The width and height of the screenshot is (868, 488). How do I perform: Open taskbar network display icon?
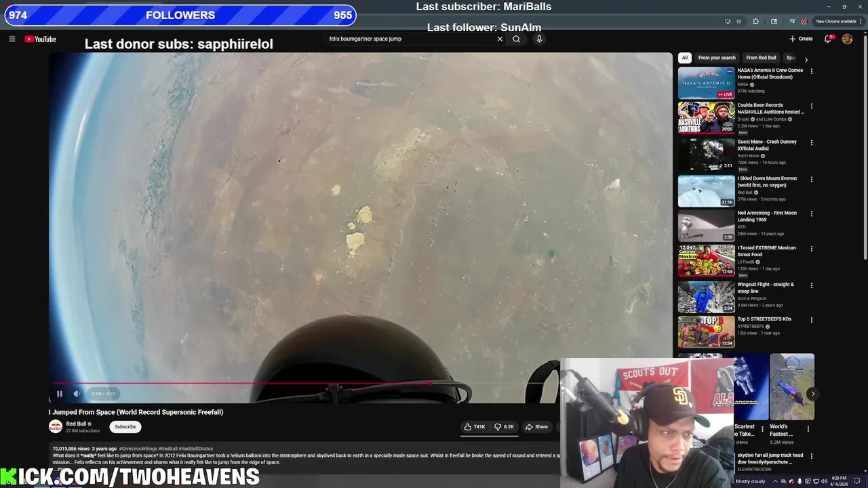pyautogui.click(x=816, y=481)
